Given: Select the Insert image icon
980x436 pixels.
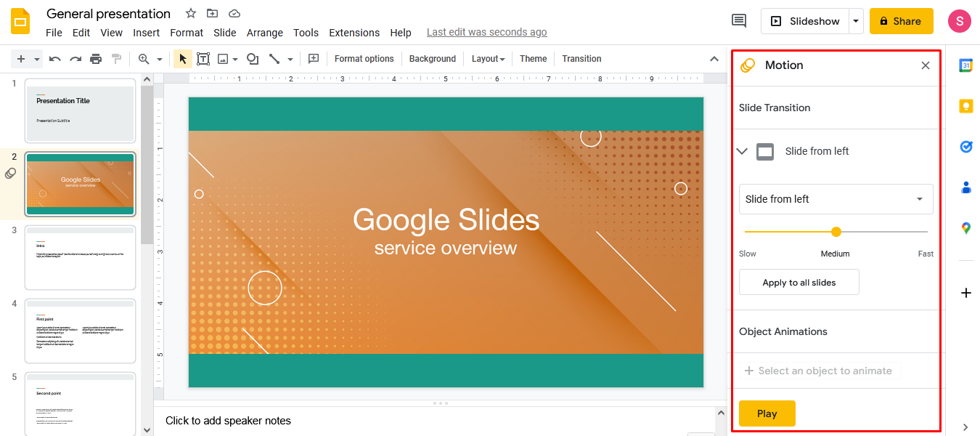Looking at the screenshot, I should (224, 58).
